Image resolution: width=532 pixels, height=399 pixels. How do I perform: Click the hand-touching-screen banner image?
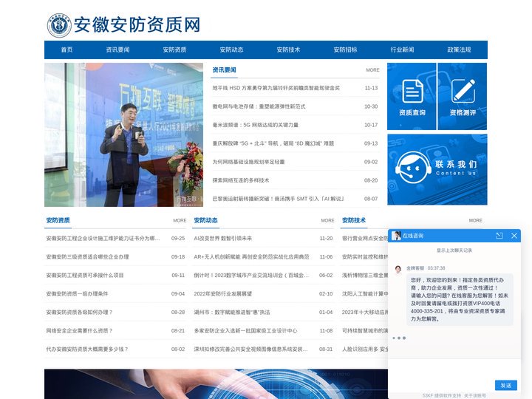point(216,384)
